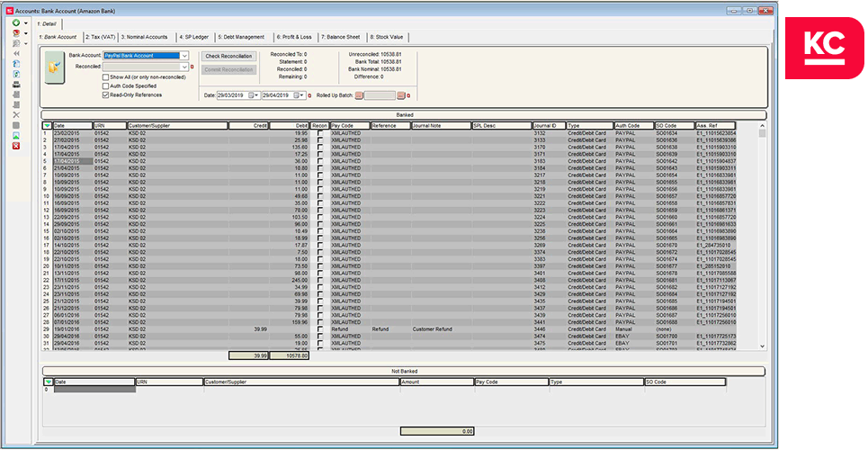This screenshot has height=450, width=868.
Task: Click the Banked grid green triangle selector
Action: 47,126
